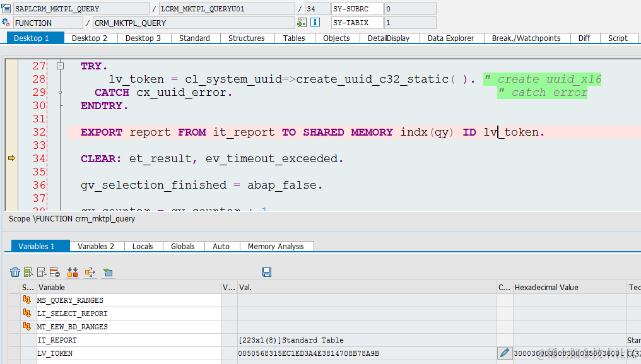Open the Script tab
This screenshot has width=641, height=364.
tap(618, 38)
